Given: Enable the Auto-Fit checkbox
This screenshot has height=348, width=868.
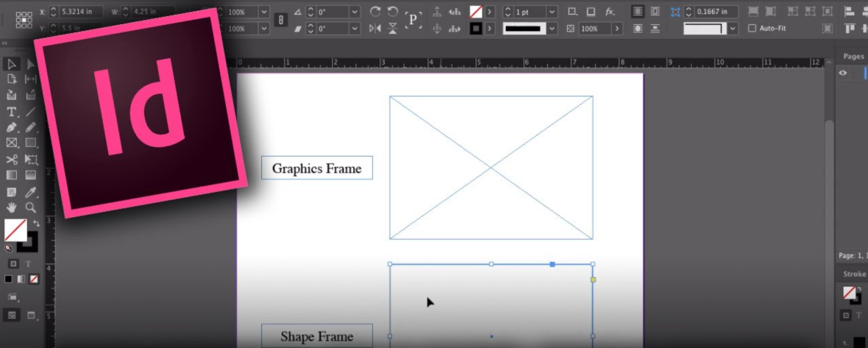Looking at the screenshot, I should point(752,28).
